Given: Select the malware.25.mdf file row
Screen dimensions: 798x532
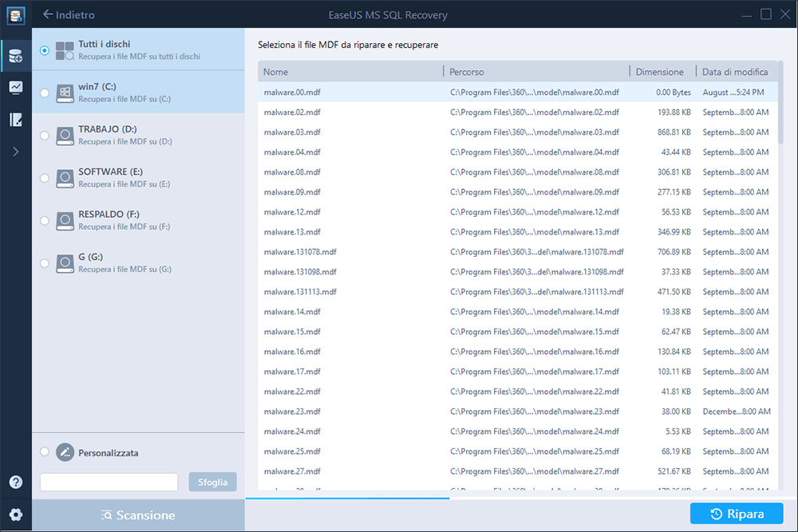Looking at the screenshot, I should pyautogui.click(x=518, y=451).
